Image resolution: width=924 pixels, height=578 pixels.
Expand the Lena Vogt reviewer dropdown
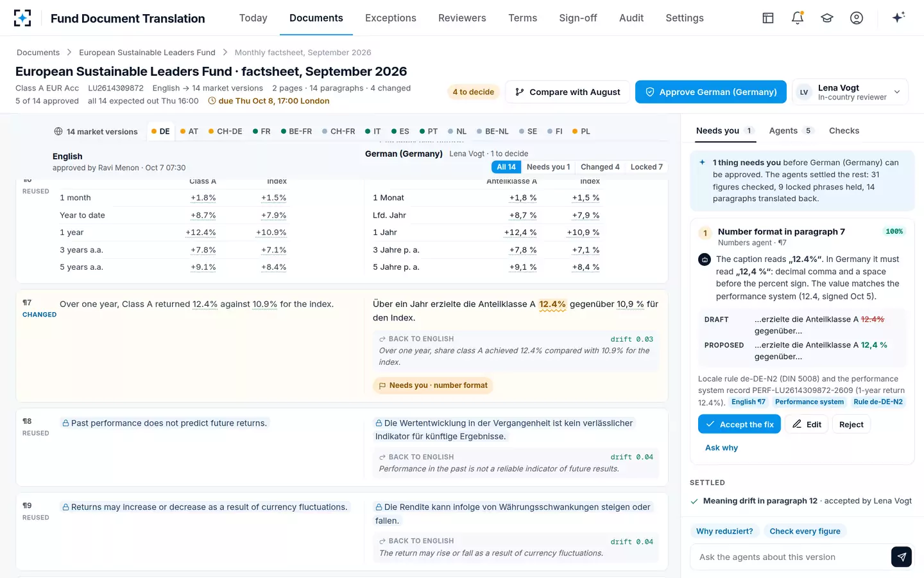pyautogui.click(x=850, y=92)
